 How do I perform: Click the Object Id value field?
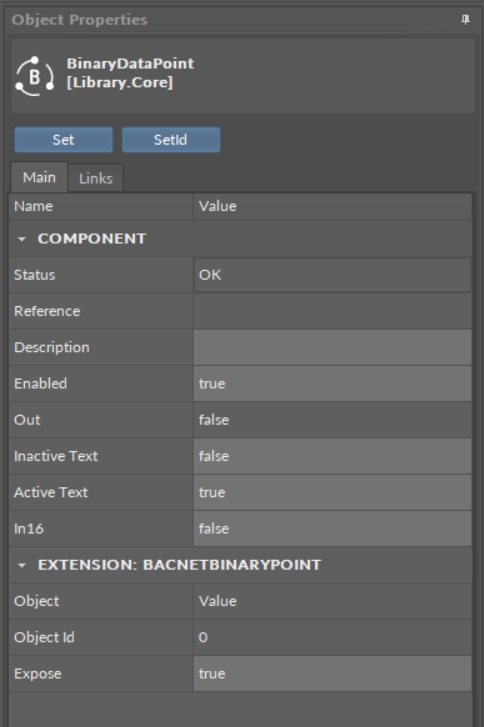point(332,638)
